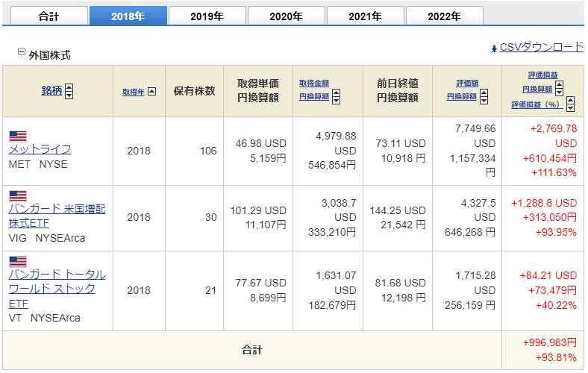Viewport: 588px width, 373px height.
Task: Click US flag icon above メットライフ
Action: [18, 137]
